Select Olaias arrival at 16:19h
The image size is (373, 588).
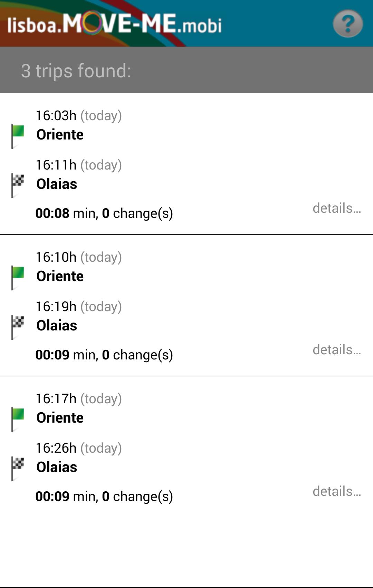point(57,326)
